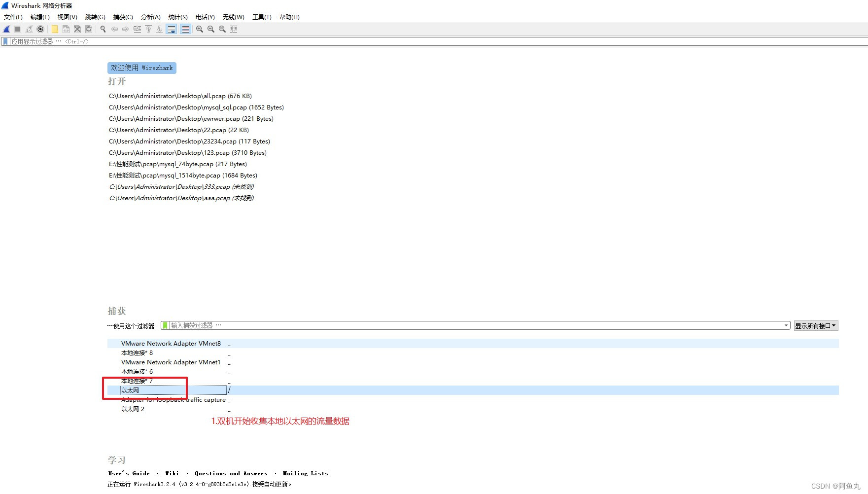This screenshot has height=494, width=868.
Task: Open a capture file using the folder icon
Action: point(55,29)
